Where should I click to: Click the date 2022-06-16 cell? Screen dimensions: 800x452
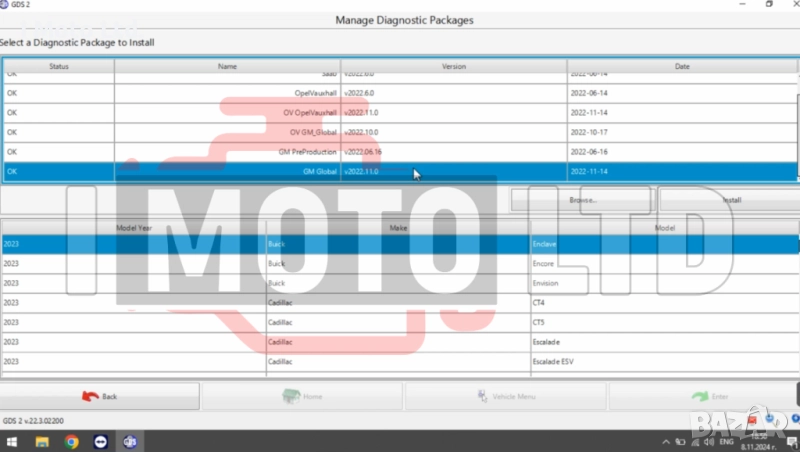click(682, 152)
